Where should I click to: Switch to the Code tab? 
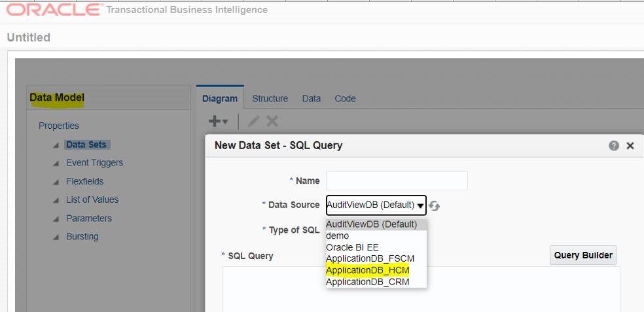(x=345, y=99)
